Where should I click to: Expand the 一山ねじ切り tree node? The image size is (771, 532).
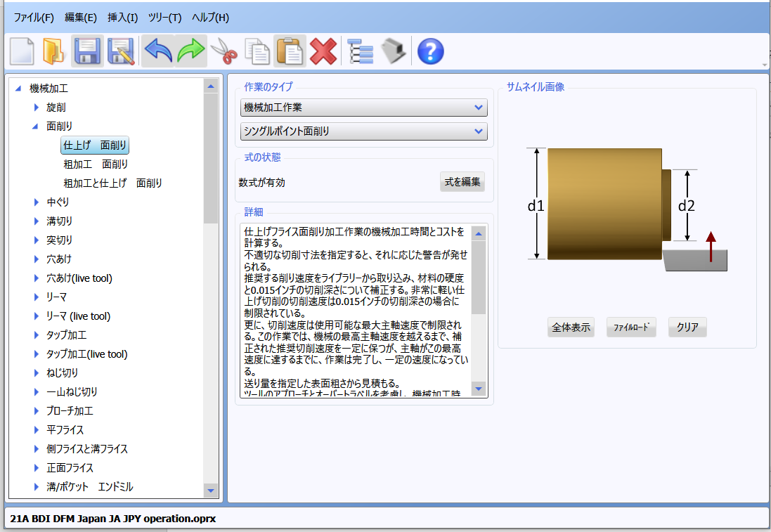pyautogui.click(x=36, y=392)
